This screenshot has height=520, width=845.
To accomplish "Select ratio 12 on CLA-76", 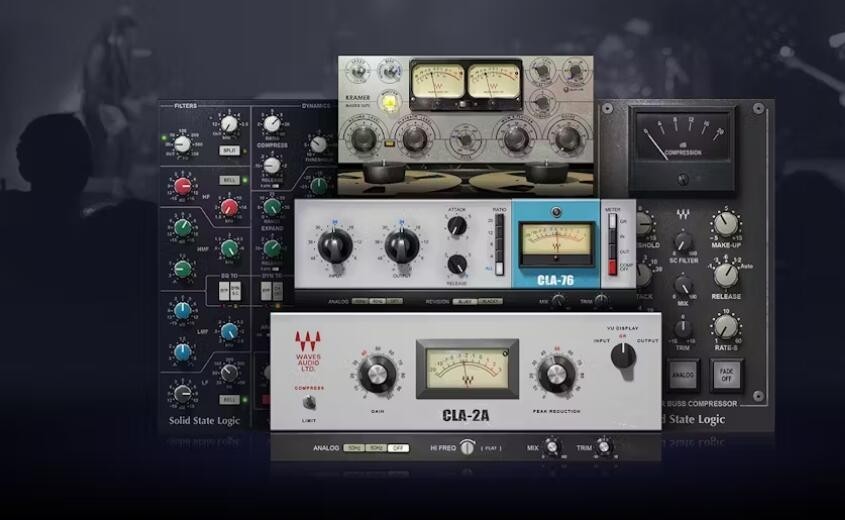I will click(x=500, y=233).
